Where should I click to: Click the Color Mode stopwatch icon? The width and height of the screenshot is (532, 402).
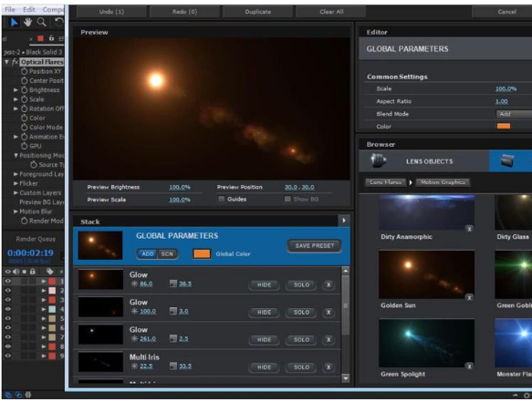[24, 128]
